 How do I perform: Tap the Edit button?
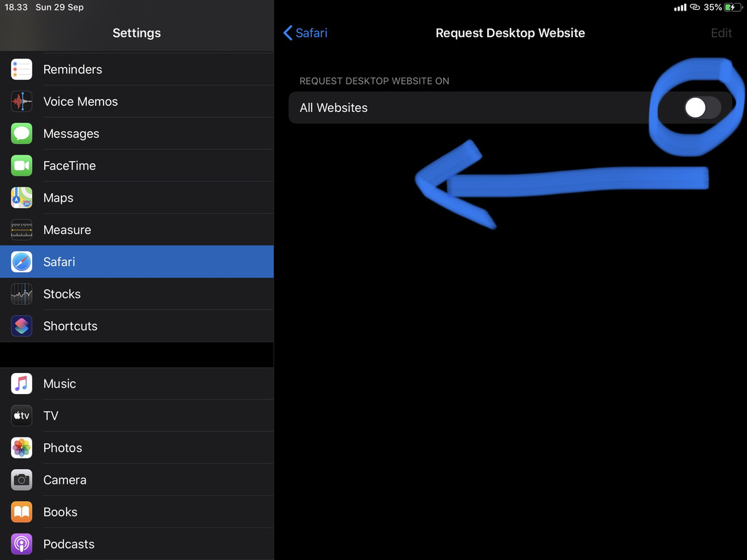coord(721,33)
